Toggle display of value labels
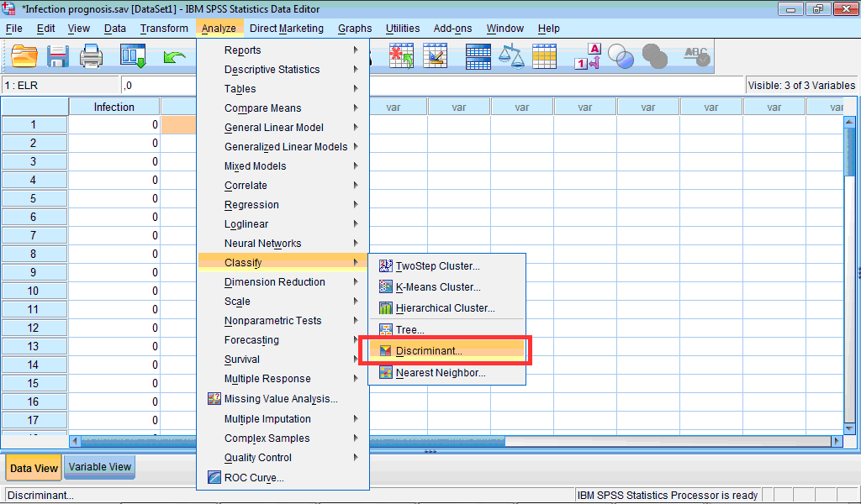 [589, 56]
